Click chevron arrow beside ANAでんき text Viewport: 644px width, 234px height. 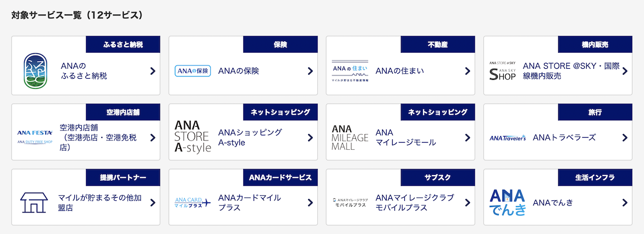625,202
